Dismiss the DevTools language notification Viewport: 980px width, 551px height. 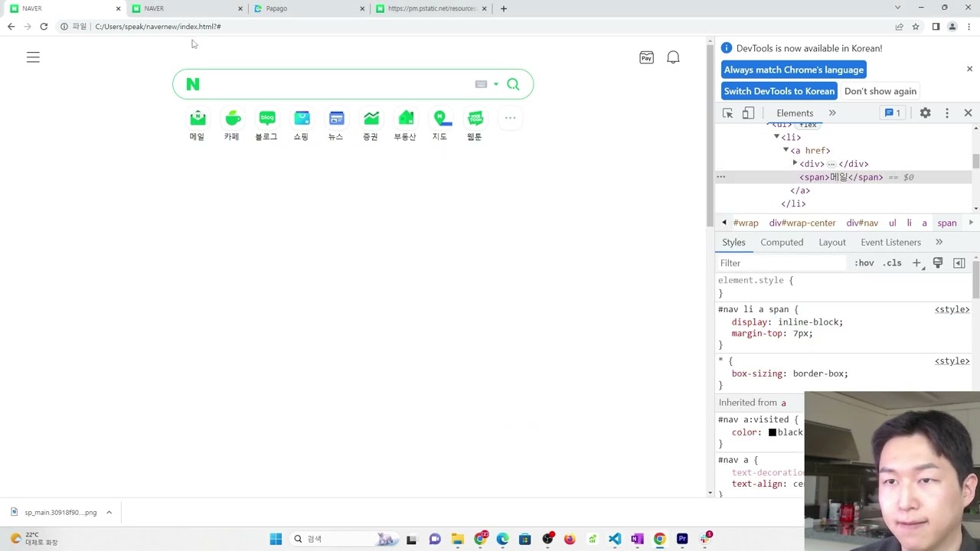coord(969,69)
